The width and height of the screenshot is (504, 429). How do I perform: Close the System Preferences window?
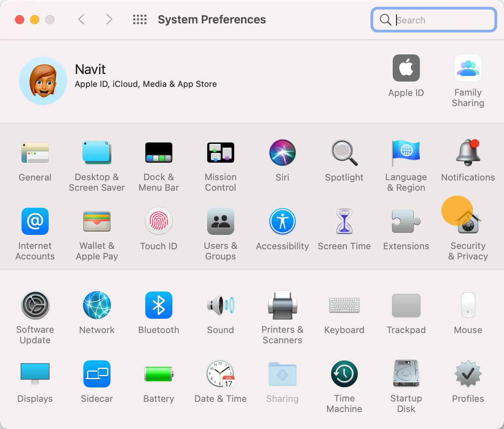pyautogui.click(x=20, y=20)
